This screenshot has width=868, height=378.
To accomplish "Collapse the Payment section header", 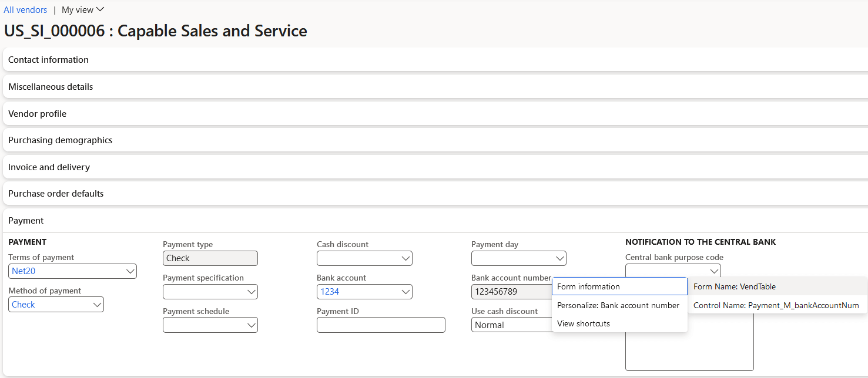I will click(435, 221).
